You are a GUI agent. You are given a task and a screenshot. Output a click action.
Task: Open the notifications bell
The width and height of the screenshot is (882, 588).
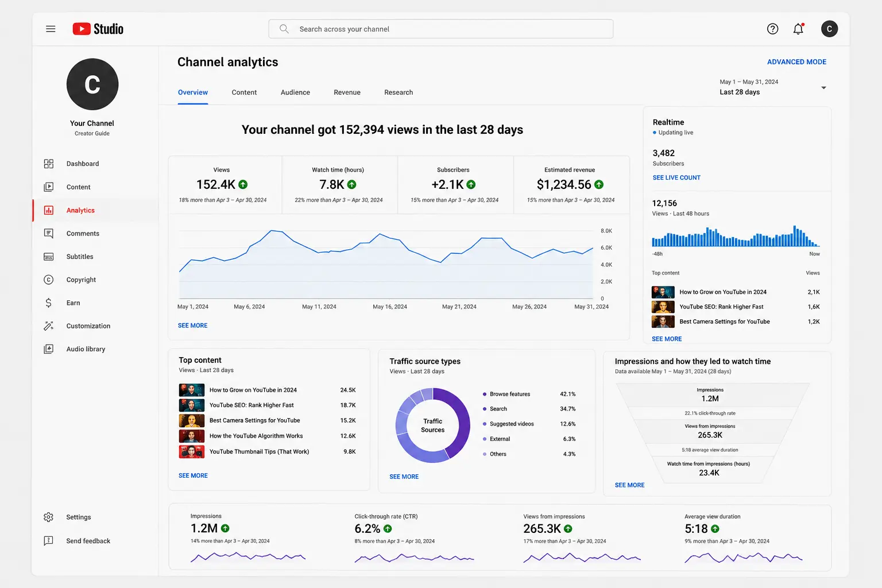(x=798, y=29)
